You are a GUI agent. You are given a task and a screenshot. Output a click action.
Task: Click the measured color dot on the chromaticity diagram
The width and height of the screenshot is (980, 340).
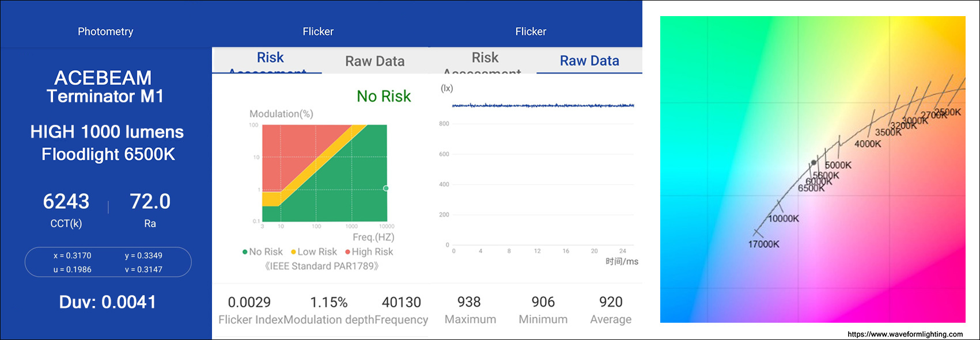[x=813, y=163]
